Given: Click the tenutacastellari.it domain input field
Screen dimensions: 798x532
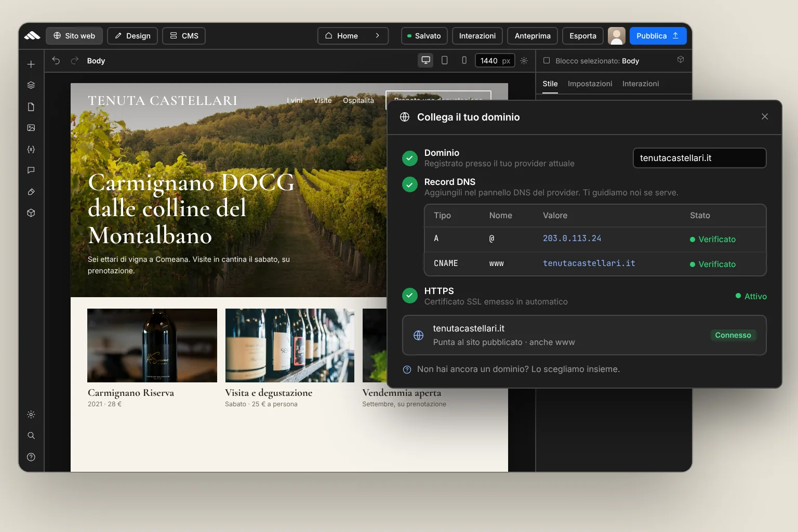Looking at the screenshot, I should click(x=699, y=158).
